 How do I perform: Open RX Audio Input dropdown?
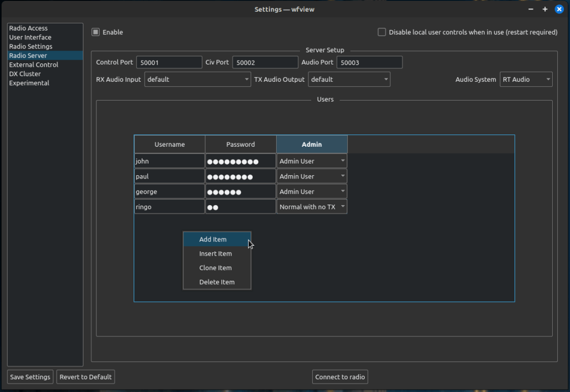pyautogui.click(x=198, y=79)
